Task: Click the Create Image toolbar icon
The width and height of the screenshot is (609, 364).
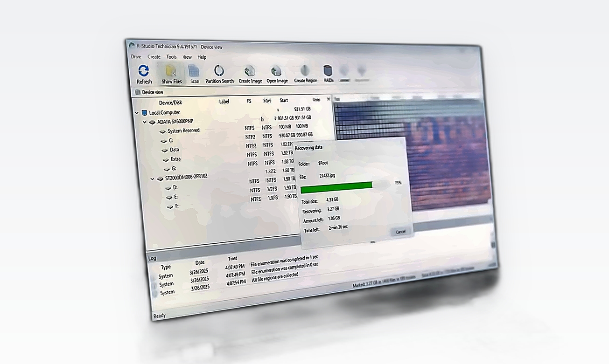Action: click(250, 71)
